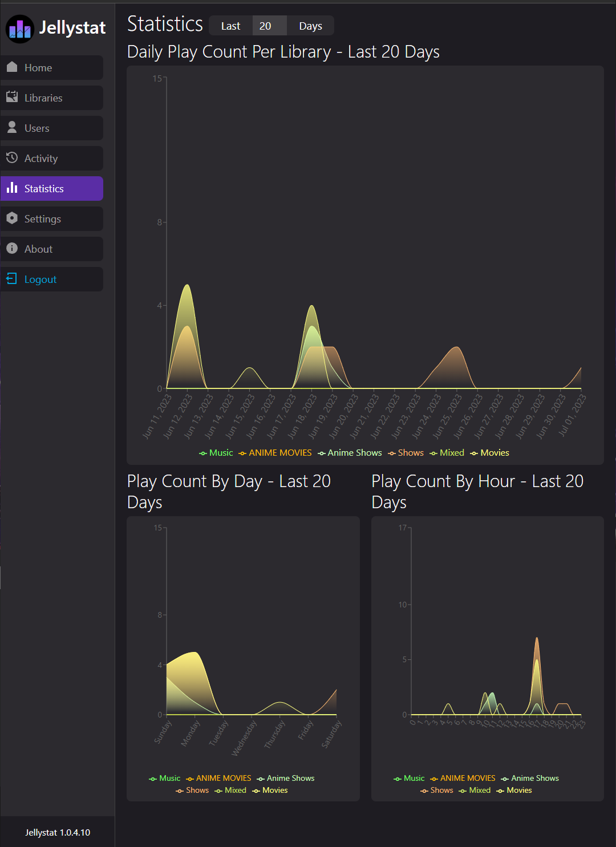Click the Activity history clock icon

[12, 157]
